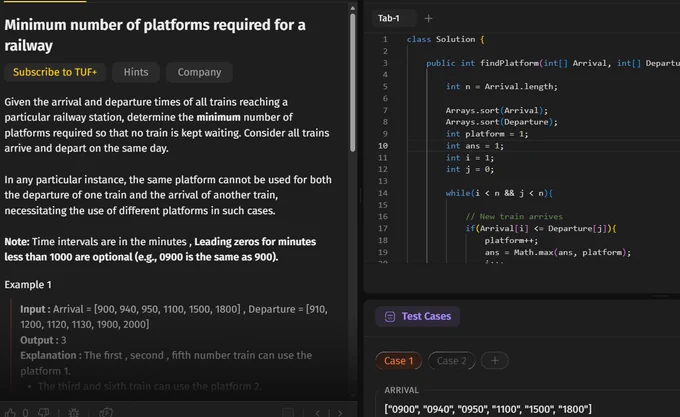This screenshot has width=680, height=417.
Task: Click the 'int i = 1;' code line
Action: pos(470,158)
